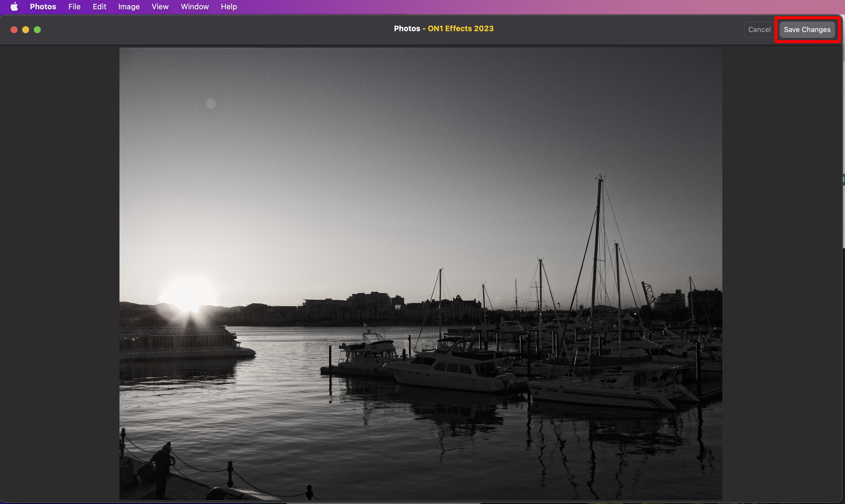Screen dimensions: 845x504
Task: Open the Photos application menu
Action: [x=43, y=7]
